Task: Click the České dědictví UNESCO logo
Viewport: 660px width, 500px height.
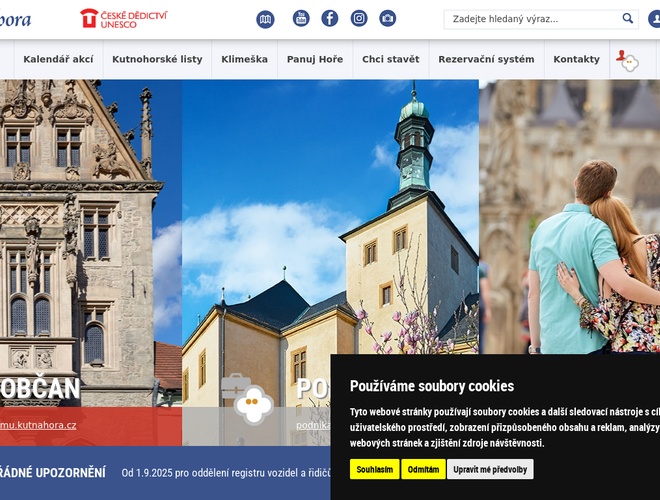Action: 124,18
